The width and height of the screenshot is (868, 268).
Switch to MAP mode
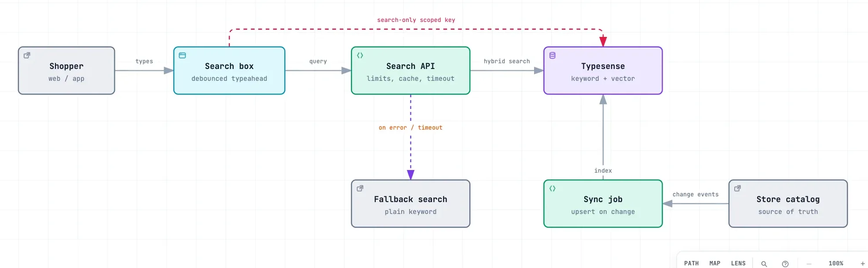pos(715,264)
